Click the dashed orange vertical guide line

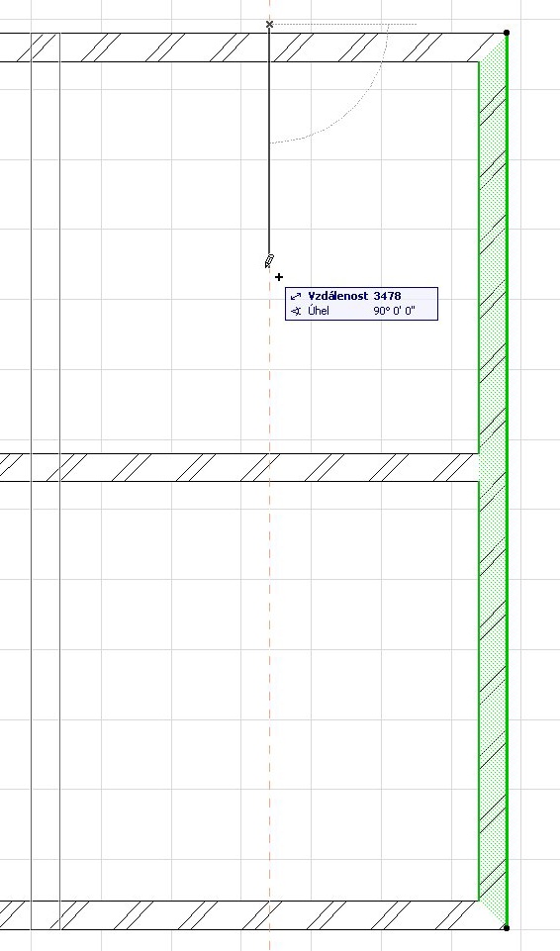click(270, 607)
